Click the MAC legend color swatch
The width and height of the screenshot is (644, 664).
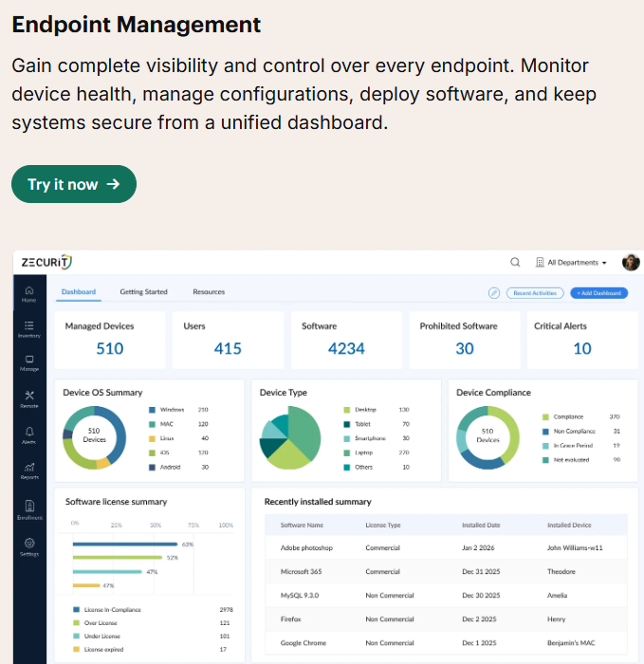click(x=152, y=424)
